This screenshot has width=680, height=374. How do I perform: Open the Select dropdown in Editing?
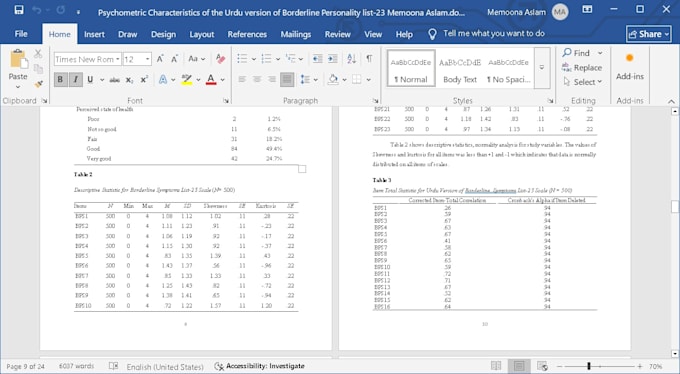click(x=582, y=82)
